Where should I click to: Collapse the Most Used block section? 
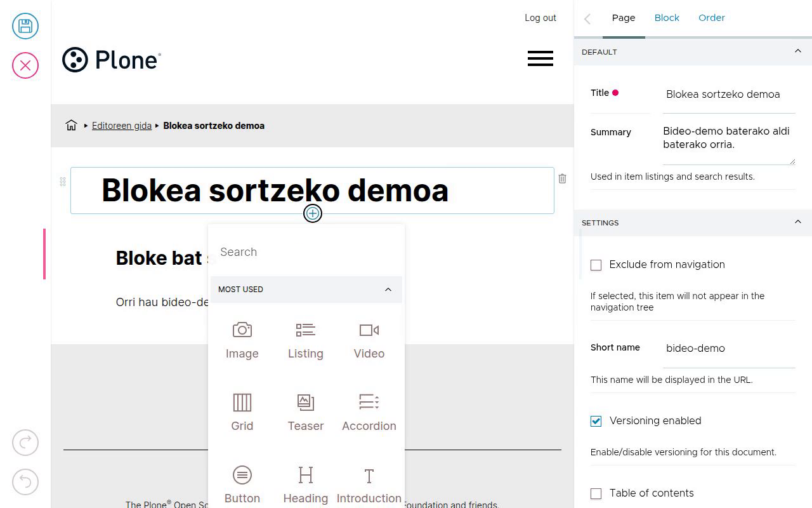(x=306, y=290)
